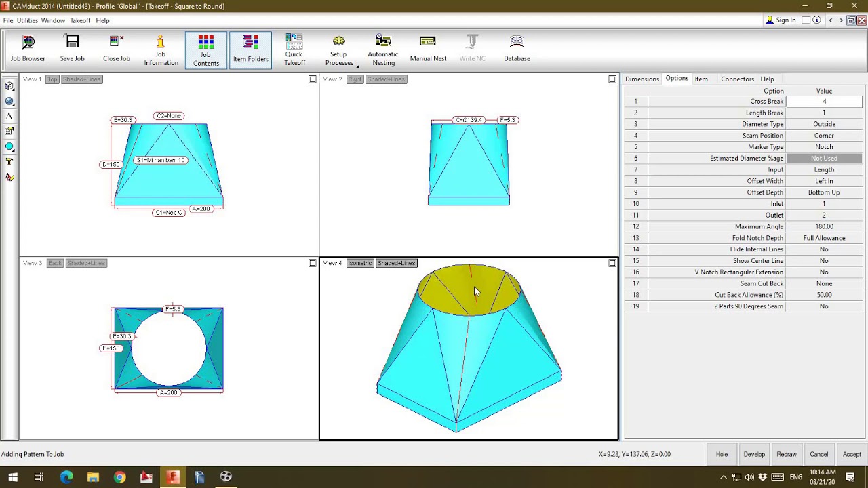Image resolution: width=868 pixels, height=488 pixels.
Task: Open the Window menu
Action: click(x=53, y=20)
